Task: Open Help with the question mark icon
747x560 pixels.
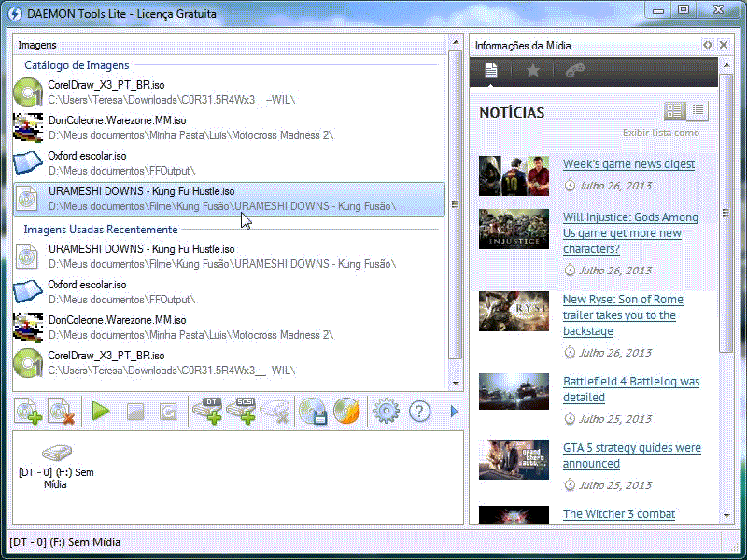Action: [x=419, y=411]
